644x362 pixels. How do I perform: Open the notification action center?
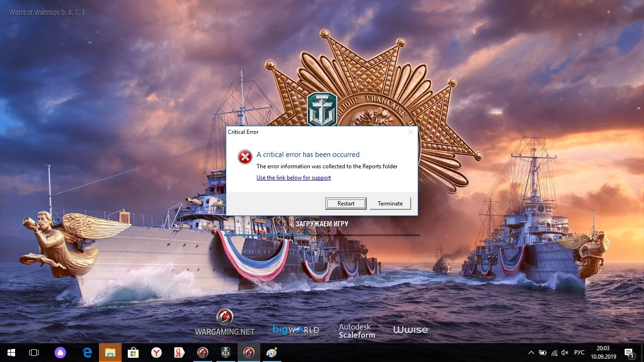tap(631, 353)
